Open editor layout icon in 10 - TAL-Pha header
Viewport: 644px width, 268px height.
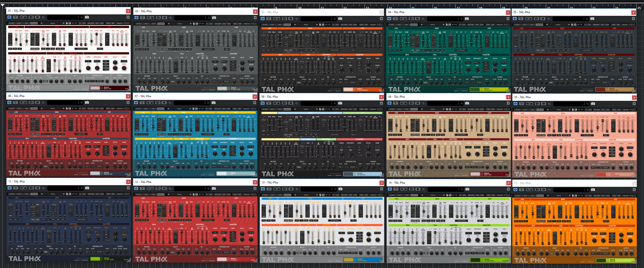pyautogui.click(x=522, y=104)
